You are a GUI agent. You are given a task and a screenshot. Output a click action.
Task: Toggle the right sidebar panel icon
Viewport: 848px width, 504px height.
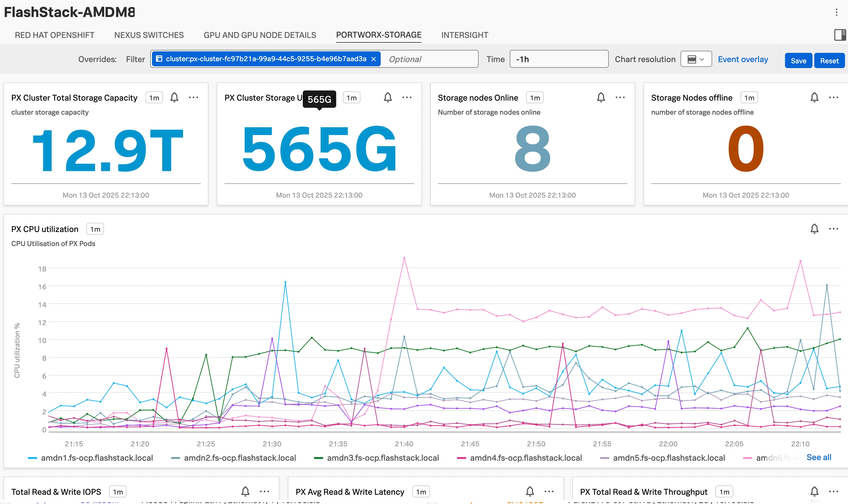tap(840, 35)
